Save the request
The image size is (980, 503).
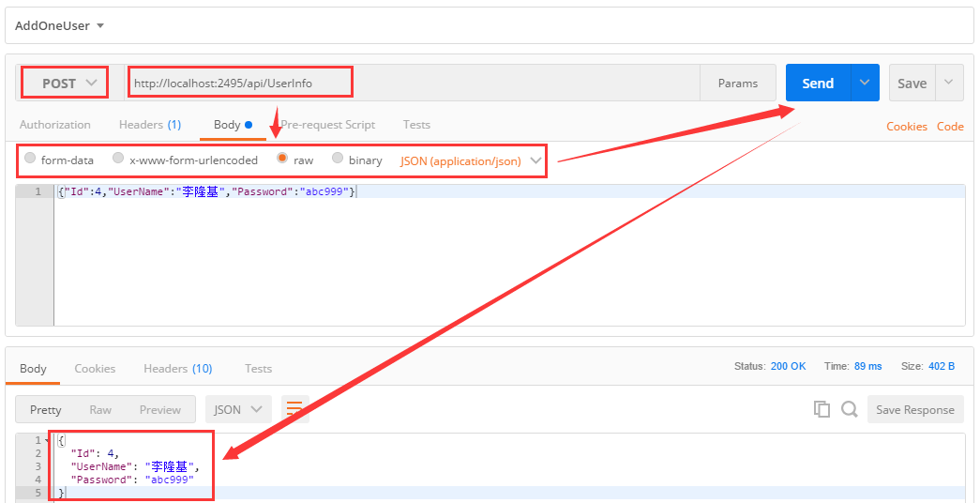(x=912, y=84)
